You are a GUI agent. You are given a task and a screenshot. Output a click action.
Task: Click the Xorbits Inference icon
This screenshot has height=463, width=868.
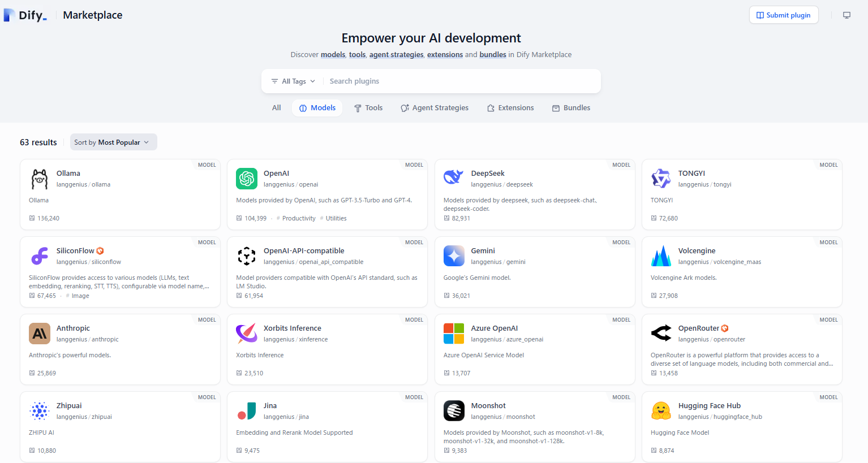247,334
